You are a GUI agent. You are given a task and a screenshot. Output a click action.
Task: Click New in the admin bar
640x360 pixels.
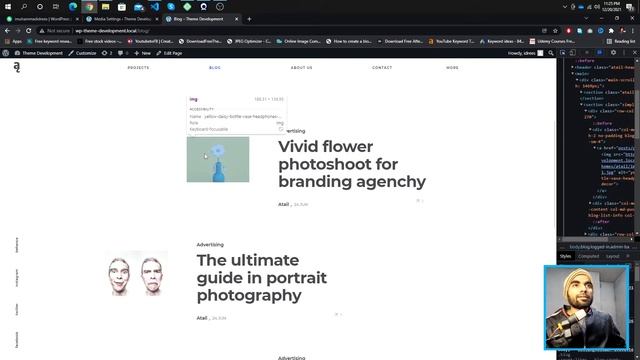point(142,53)
